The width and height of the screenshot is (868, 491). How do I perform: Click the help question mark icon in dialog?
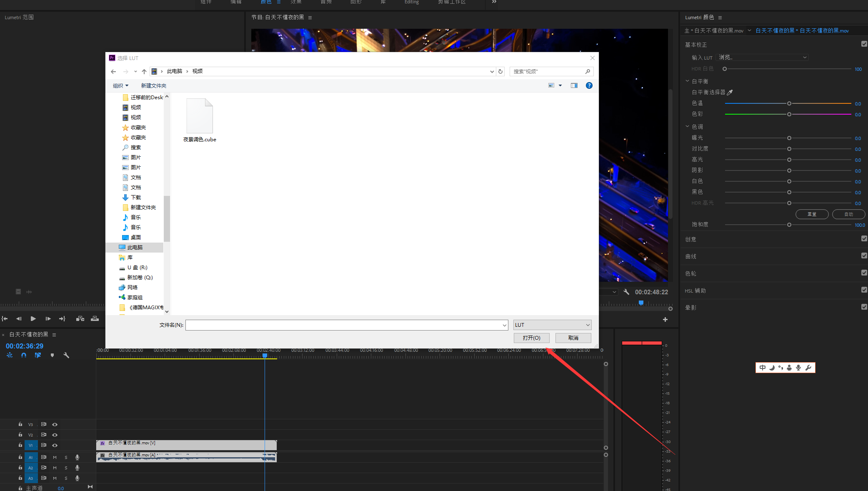pos(589,85)
